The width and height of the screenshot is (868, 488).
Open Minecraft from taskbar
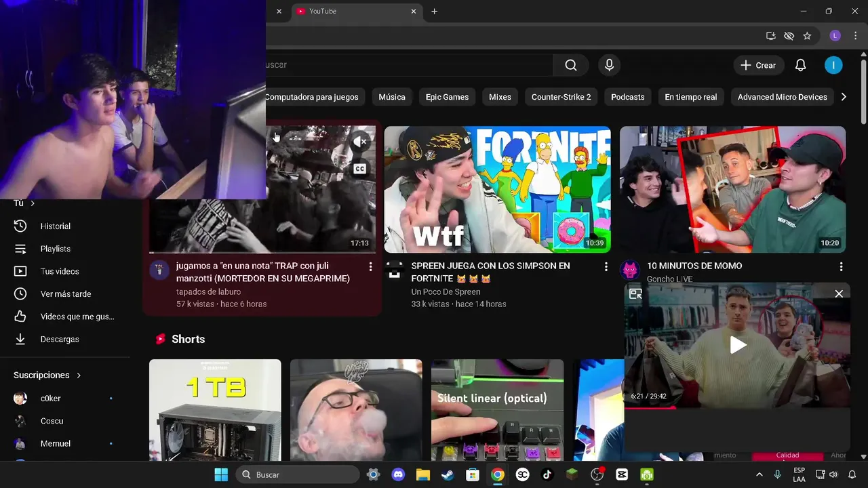pyautogui.click(x=572, y=474)
